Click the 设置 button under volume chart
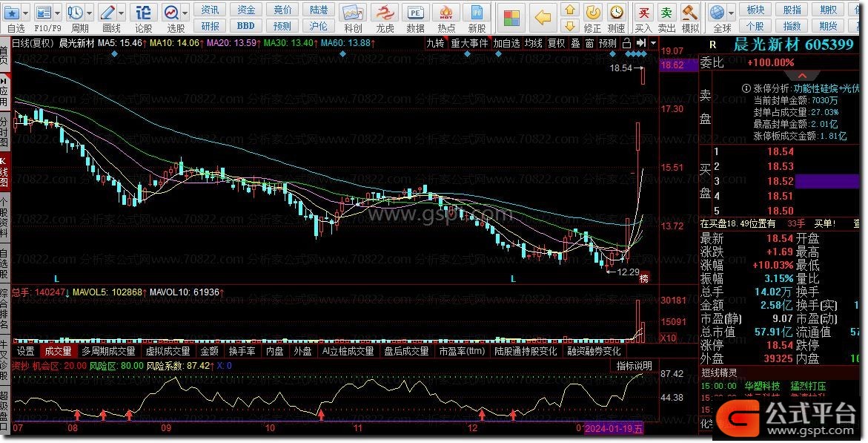 [25, 351]
